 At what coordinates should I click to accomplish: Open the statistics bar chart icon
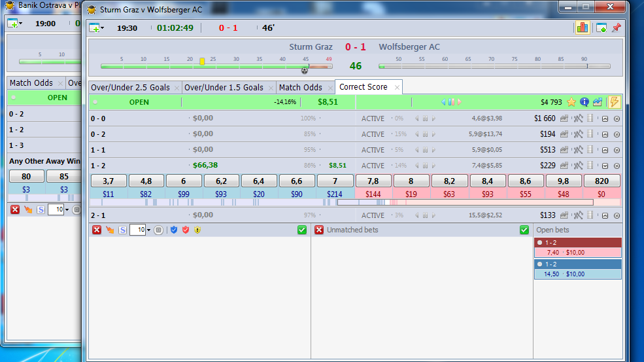pyautogui.click(x=583, y=27)
